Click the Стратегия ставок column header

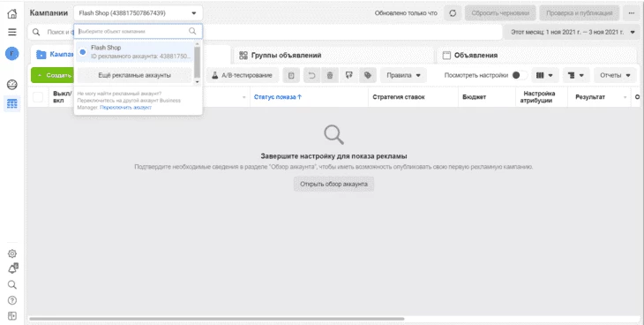point(399,97)
